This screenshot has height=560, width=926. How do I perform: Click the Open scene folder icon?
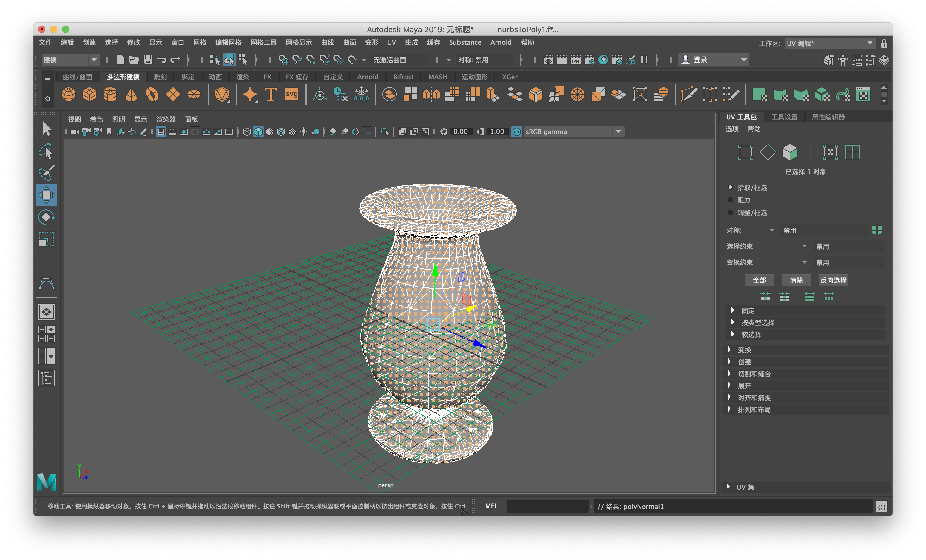(x=134, y=60)
